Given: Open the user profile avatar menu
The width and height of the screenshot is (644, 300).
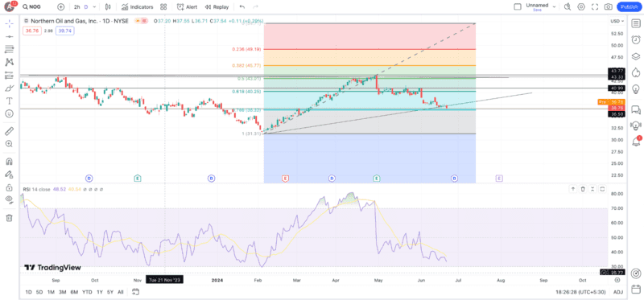Looking at the screenshot, I should (9, 6).
